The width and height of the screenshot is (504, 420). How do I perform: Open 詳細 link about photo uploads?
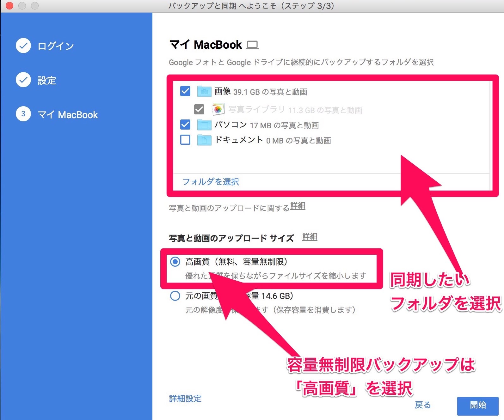298,206
